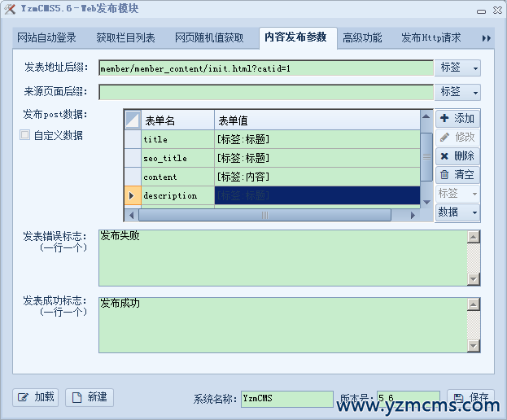Click the row header of seo_title row
This screenshot has height=420, width=507.
(133, 158)
